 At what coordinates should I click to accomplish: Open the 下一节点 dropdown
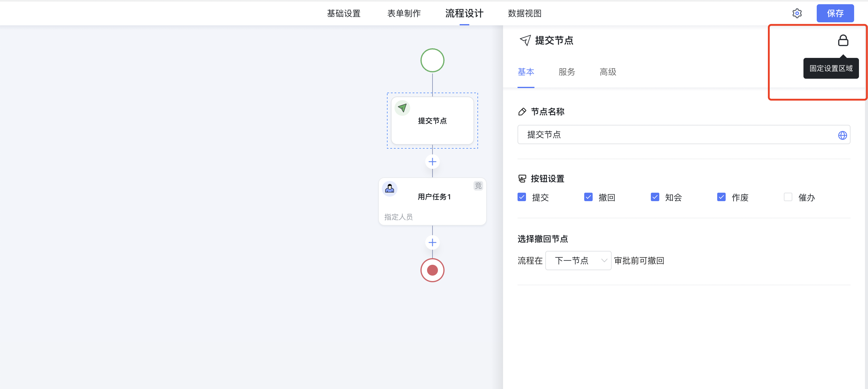tap(578, 260)
